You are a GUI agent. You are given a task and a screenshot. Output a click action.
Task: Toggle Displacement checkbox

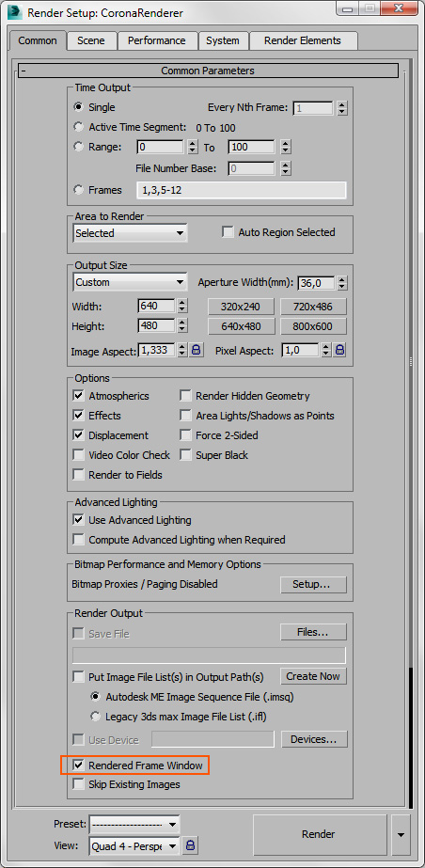[79, 435]
